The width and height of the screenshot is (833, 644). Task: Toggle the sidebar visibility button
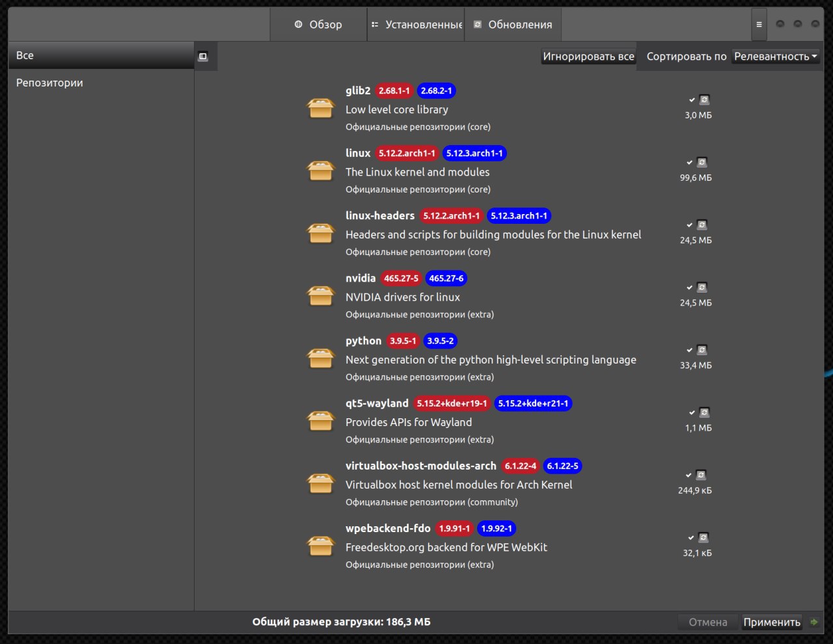click(x=203, y=57)
